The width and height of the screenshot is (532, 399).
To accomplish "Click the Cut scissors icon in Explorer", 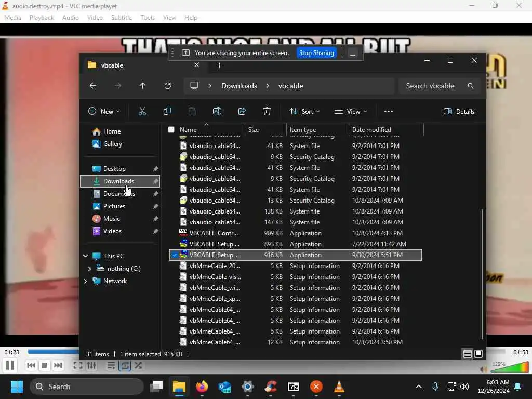I will click(x=142, y=111).
